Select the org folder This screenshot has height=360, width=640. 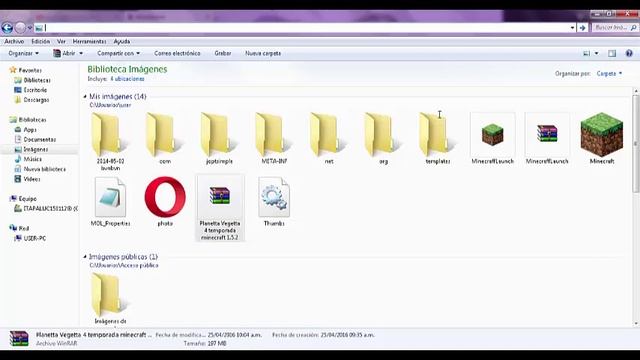[383, 139]
